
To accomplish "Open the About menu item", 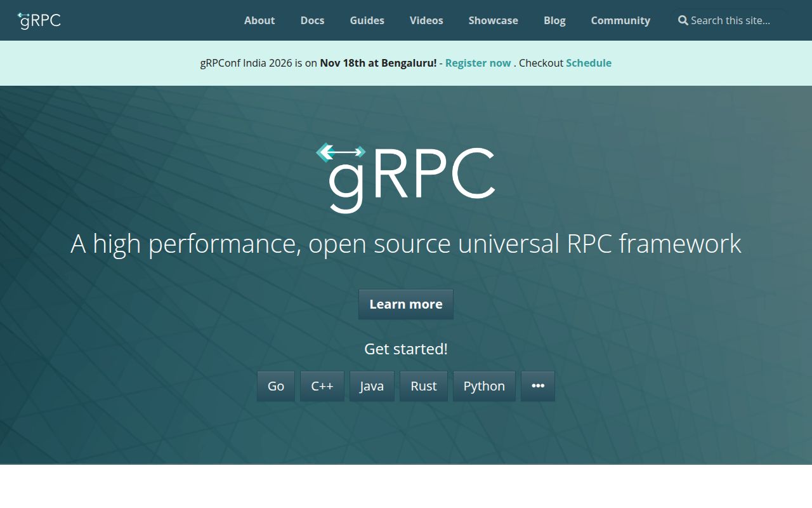I will coord(259,20).
